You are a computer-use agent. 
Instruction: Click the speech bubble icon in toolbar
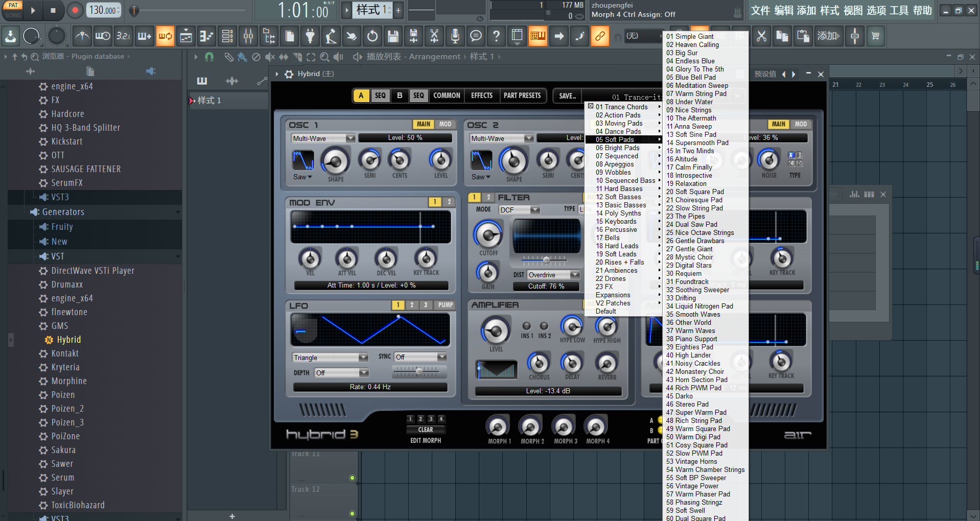click(476, 36)
